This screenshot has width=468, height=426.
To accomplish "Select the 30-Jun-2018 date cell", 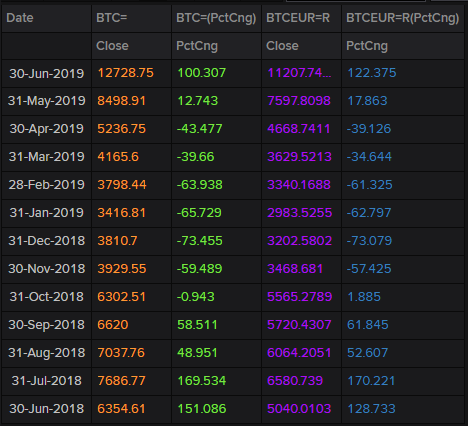I will [46, 409].
